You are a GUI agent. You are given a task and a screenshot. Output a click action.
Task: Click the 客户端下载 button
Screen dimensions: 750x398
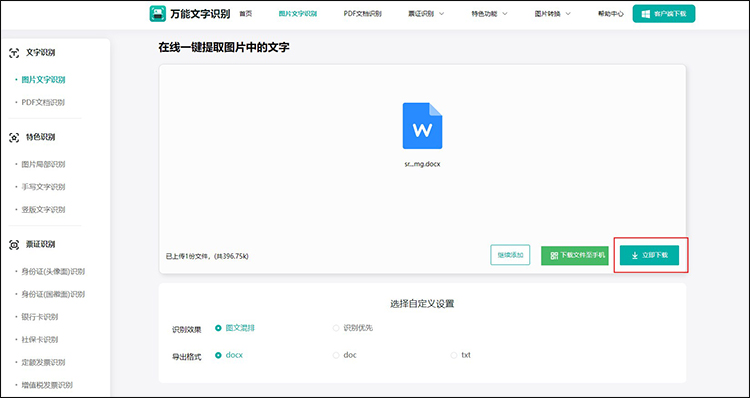[664, 14]
